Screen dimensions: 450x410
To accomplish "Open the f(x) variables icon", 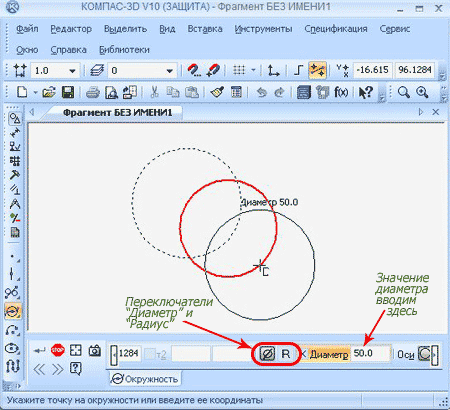I will (341, 92).
